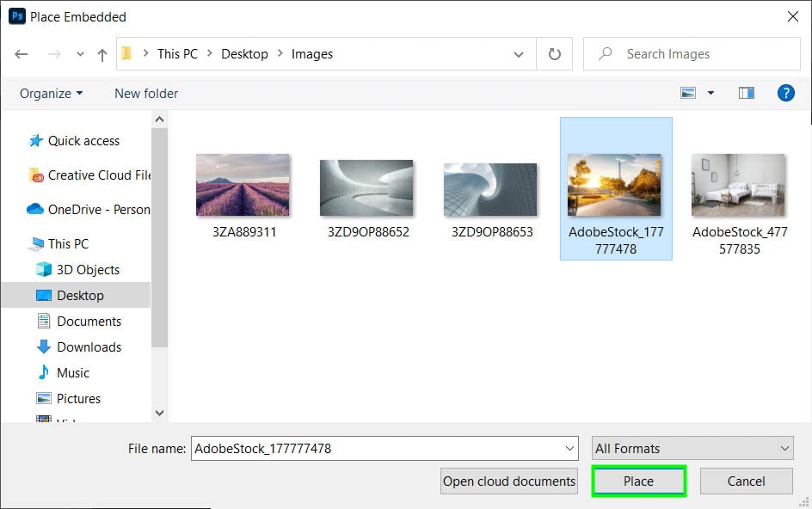812x509 pixels.
Task: Create a New folder
Action: pyautogui.click(x=146, y=94)
